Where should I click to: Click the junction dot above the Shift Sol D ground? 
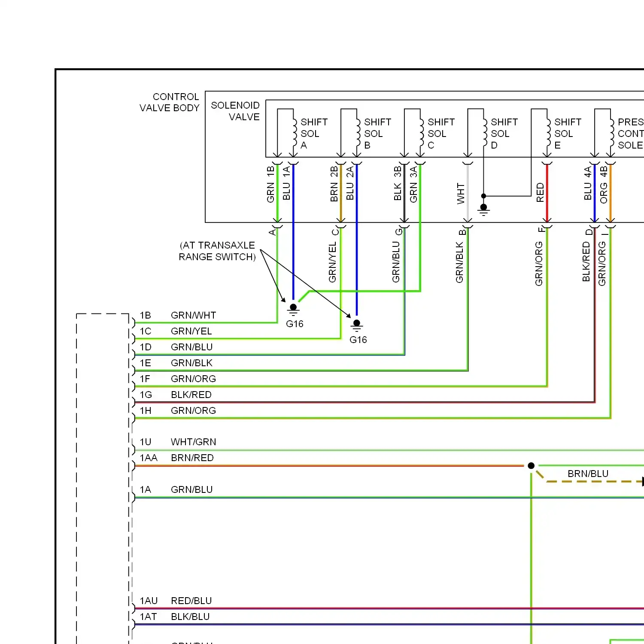pyautogui.click(x=484, y=196)
